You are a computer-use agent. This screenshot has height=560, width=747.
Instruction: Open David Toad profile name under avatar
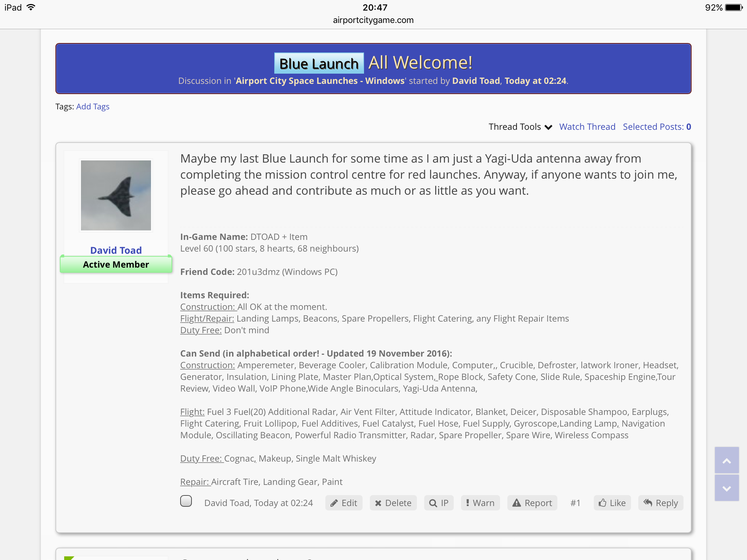(x=116, y=250)
